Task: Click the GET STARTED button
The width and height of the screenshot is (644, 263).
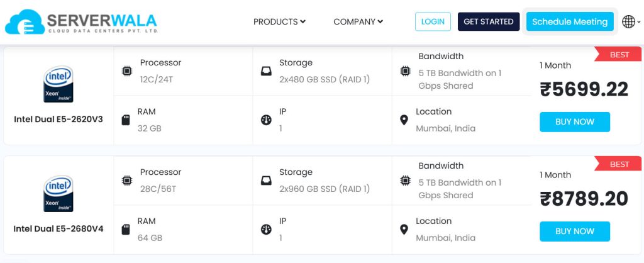Action: (x=488, y=21)
